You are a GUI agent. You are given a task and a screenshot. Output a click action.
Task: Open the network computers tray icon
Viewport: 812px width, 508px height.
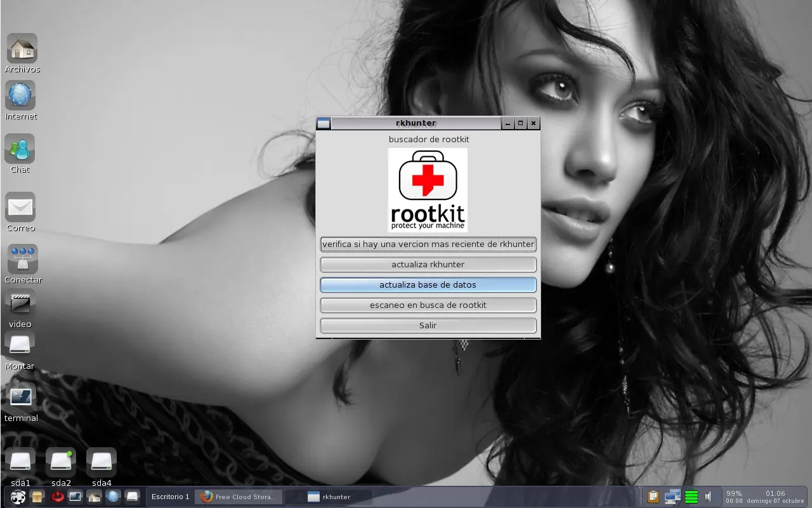(672, 497)
